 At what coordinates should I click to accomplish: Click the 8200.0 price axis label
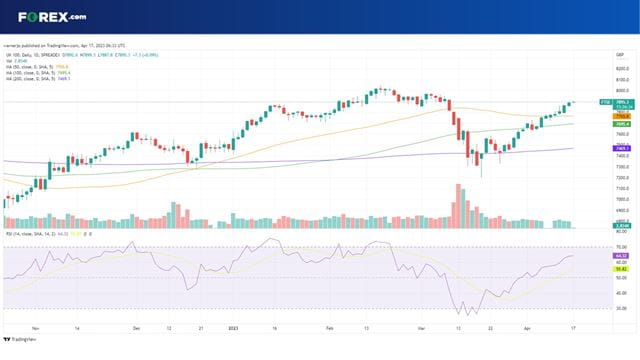click(622, 69)
